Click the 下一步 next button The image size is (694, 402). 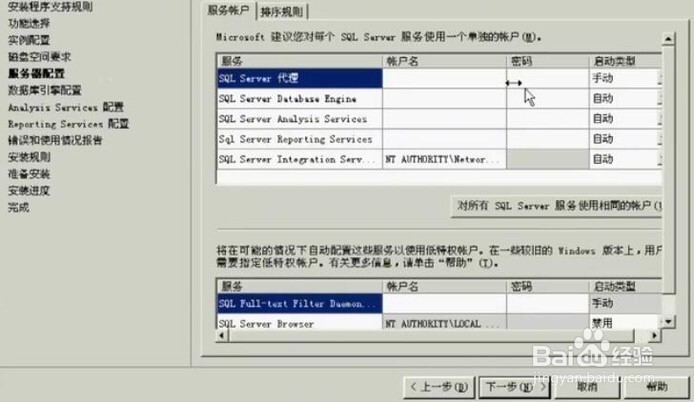516,387
